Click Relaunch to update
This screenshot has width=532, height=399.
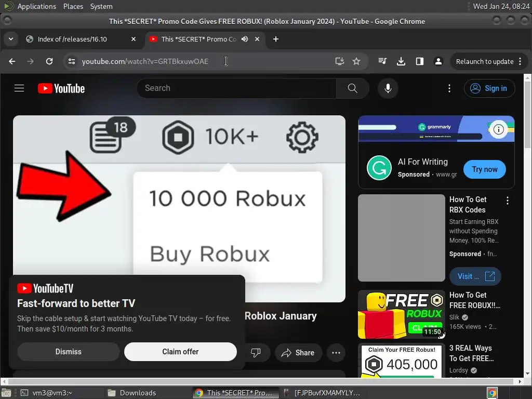(485, 61)
